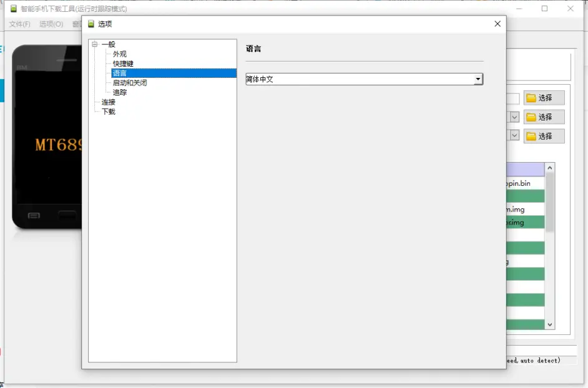Screen dimensions: 588x388
Task: Click the file list scrollbar down arrow
Action: point(550,324)
